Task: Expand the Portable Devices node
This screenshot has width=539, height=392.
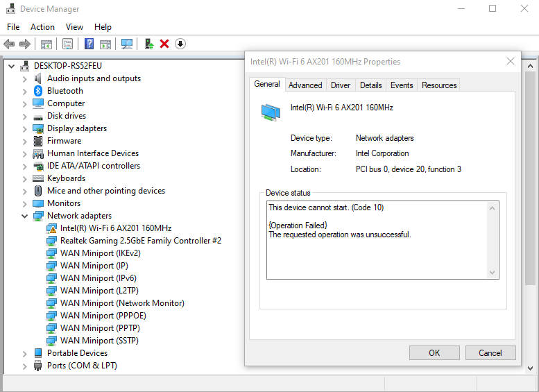Action: tap(24, 353)
